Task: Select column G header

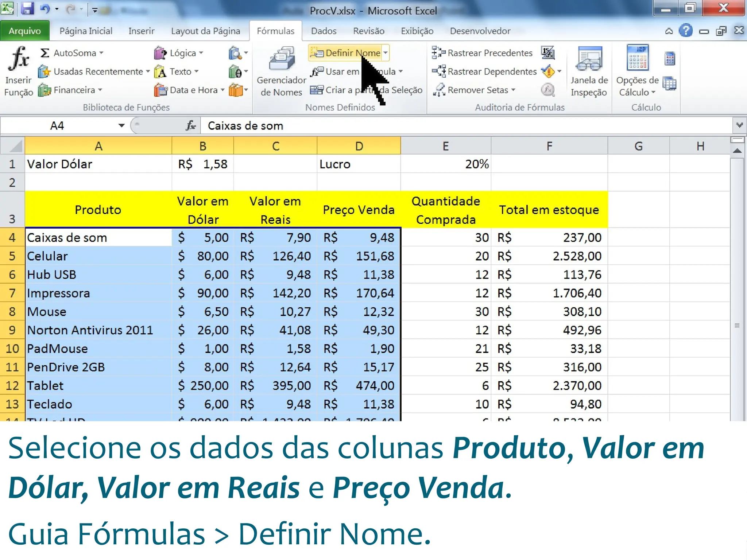Action: [639, 146]
